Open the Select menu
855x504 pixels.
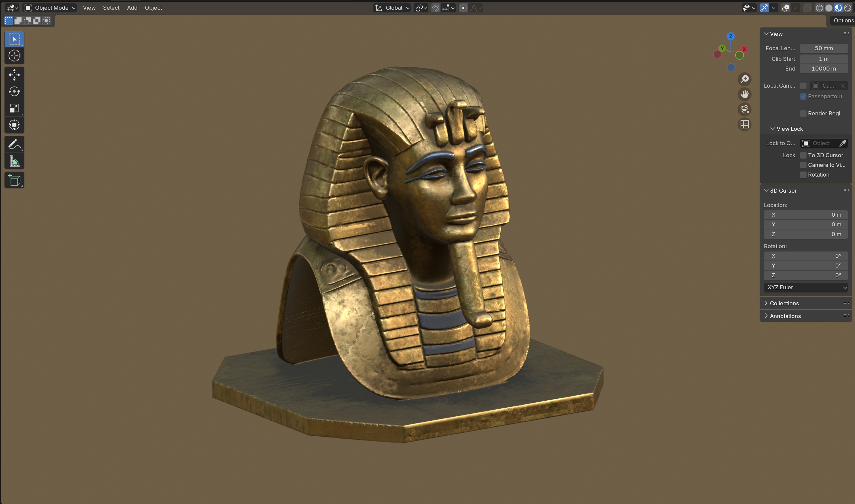pos(111,8)
